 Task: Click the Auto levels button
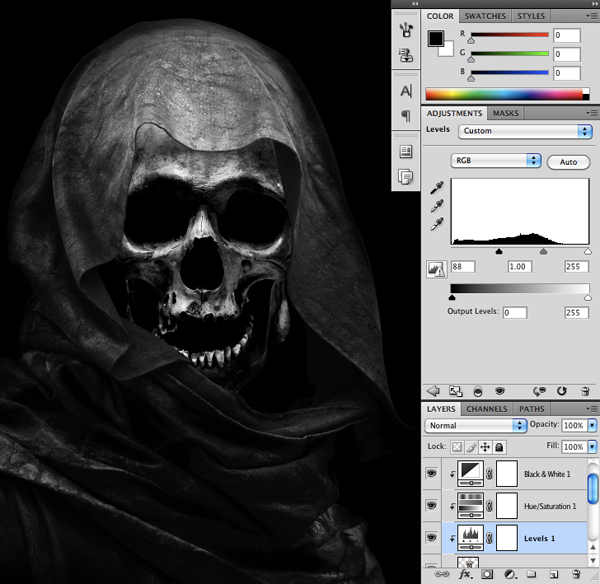point(568,161)
